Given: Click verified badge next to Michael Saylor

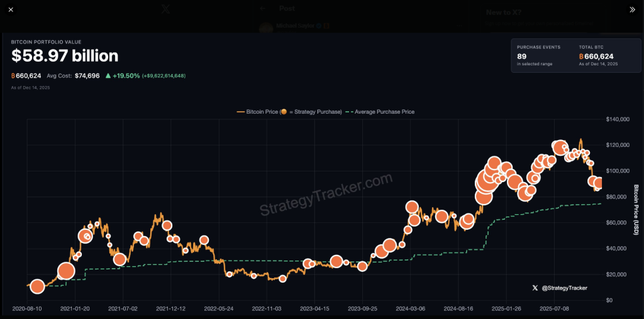Looking at the screenshot, I should tap(319, 26).
